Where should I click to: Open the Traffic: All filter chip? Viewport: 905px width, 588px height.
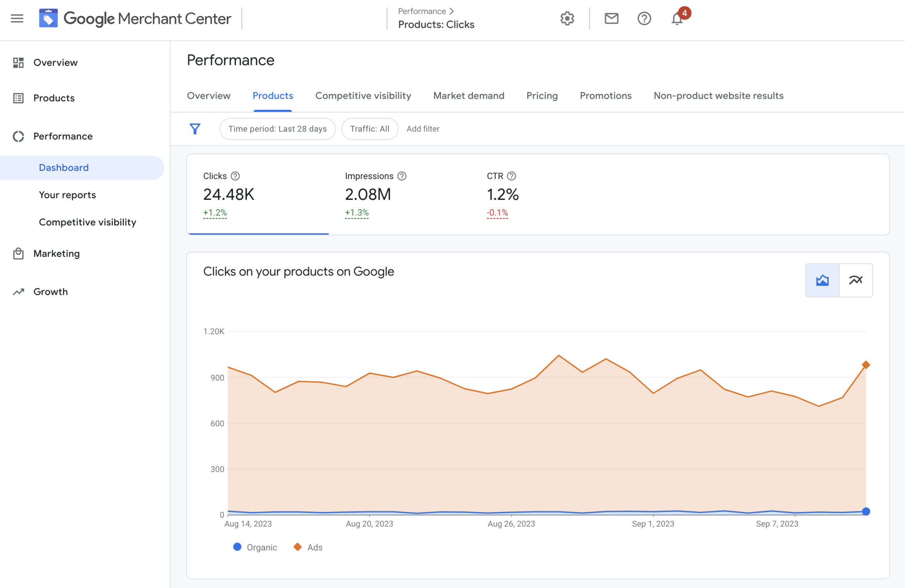(x=369, y=129)
